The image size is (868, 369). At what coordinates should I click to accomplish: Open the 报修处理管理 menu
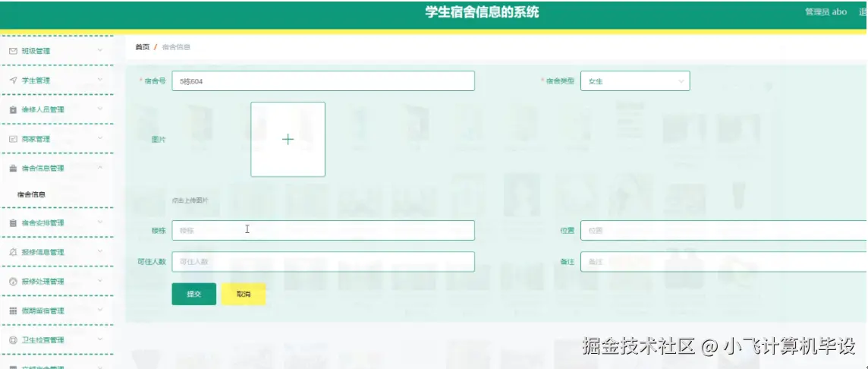56,282
